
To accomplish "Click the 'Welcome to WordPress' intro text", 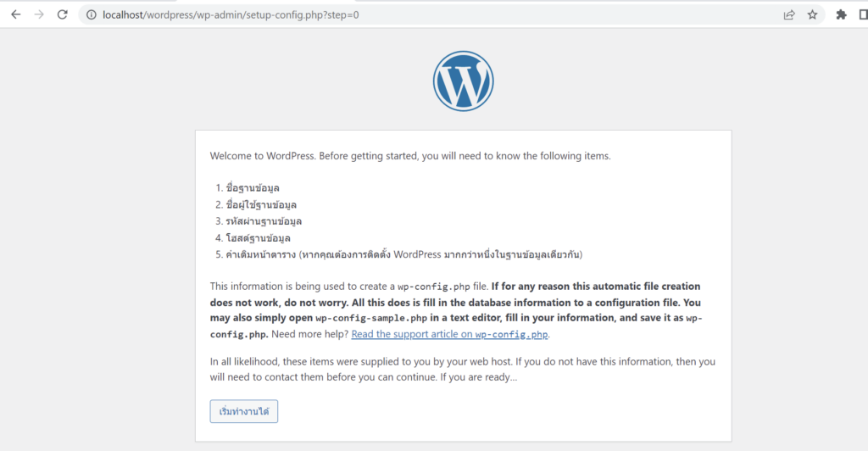I will [410, 156].
